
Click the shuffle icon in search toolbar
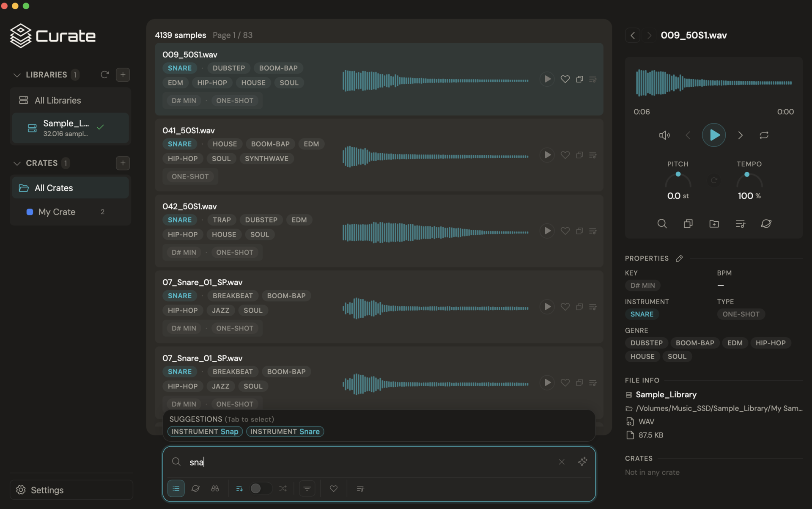click(283, 488)
